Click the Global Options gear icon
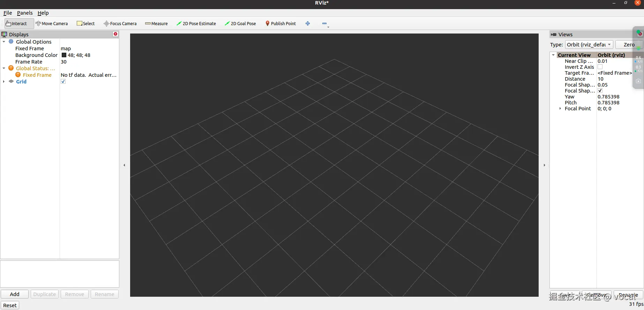The width and height of the screenshot is (644, 310). coord(11,42)
